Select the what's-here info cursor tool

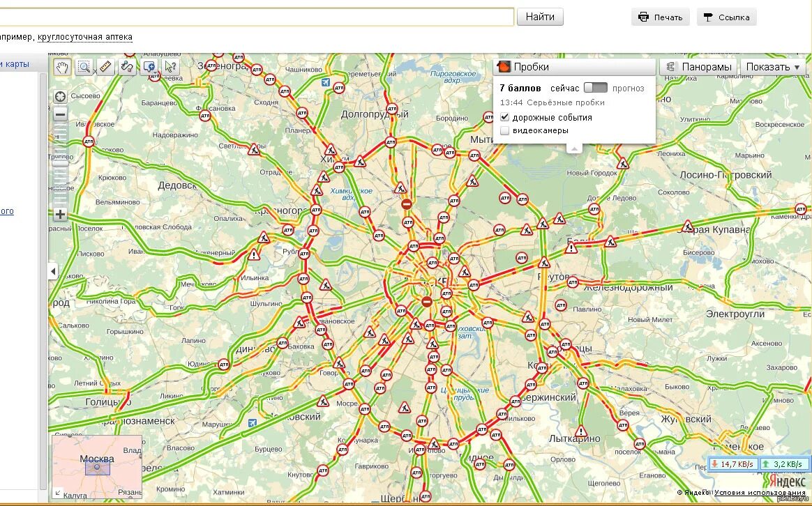[170, 67]
